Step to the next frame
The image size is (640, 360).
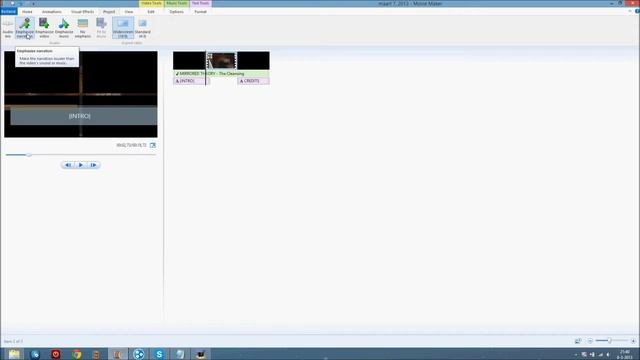93,165
